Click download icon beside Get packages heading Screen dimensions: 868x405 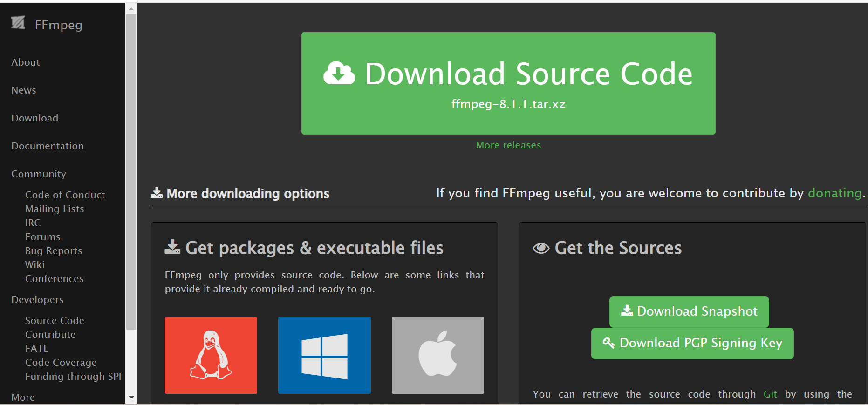[x=172, y=247]
